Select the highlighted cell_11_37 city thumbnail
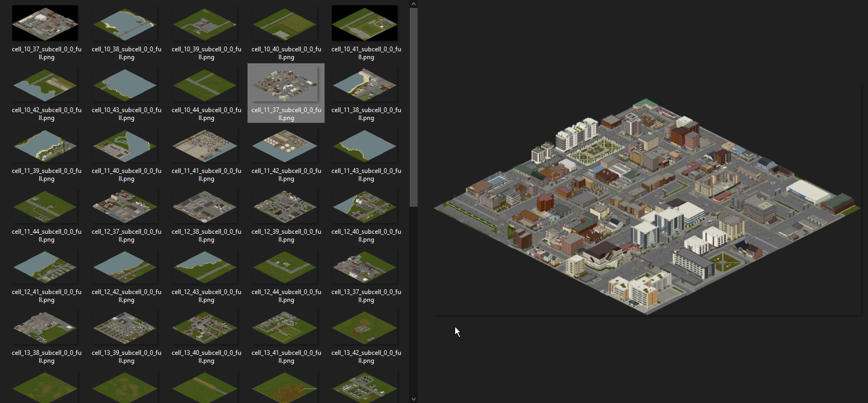Screen dimensions: 868x403 [x=285, y=85]
